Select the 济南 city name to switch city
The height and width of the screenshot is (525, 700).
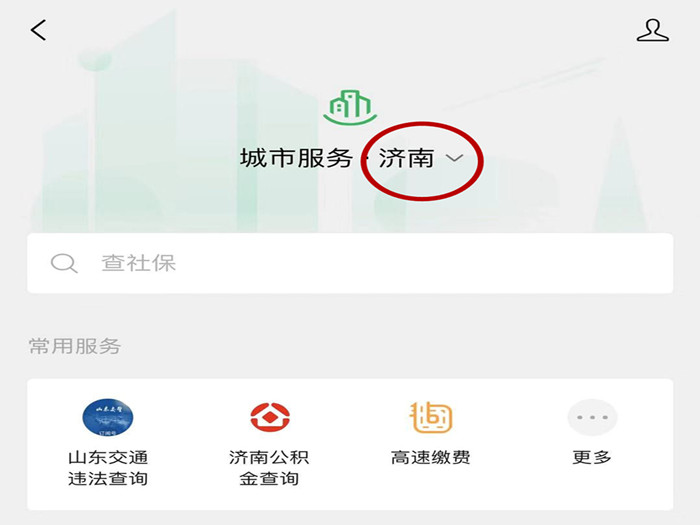coord(406,158)
